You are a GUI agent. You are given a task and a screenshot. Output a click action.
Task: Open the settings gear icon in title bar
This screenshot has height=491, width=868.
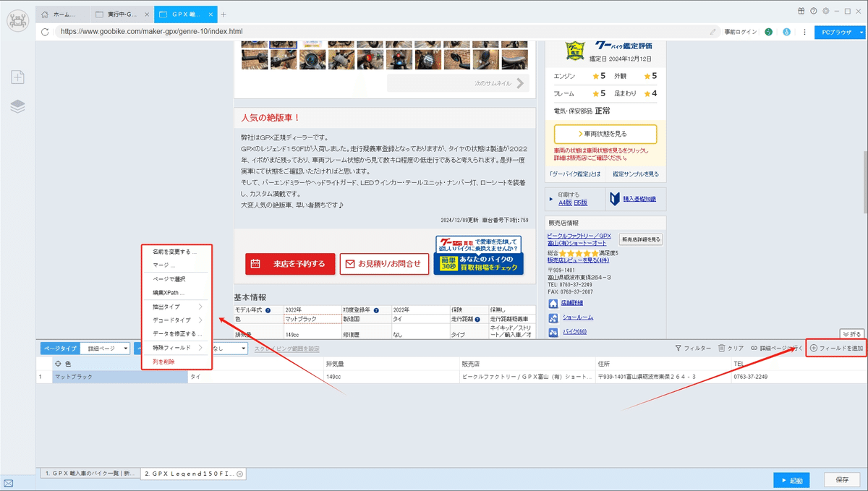tap(825, 11)
